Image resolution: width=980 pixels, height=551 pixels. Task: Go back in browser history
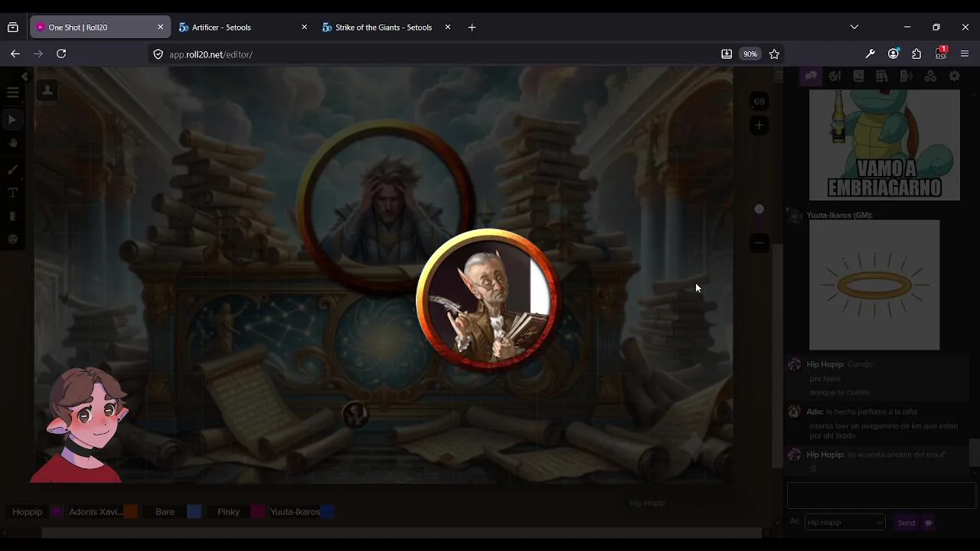point(15,54)
